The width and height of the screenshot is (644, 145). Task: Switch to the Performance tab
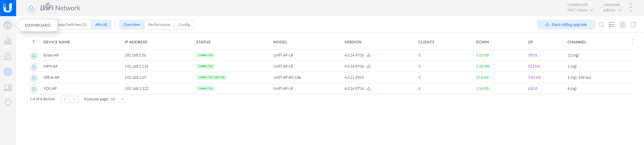[x=159, y=25]
